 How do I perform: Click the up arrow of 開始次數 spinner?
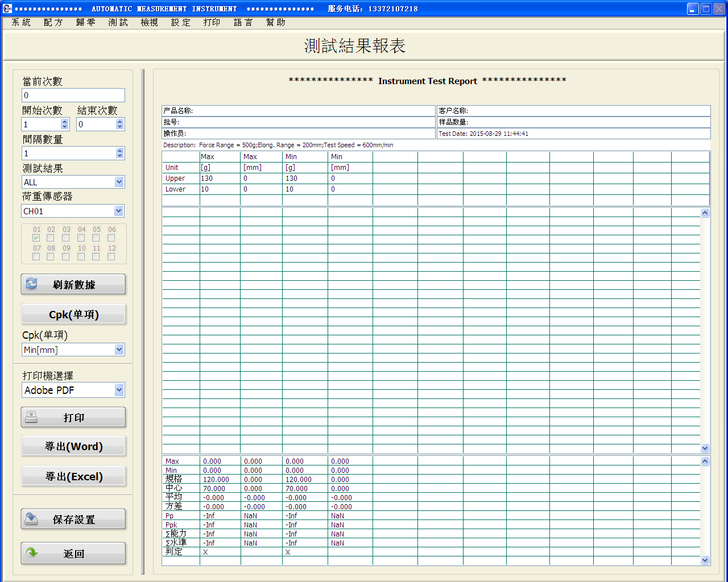click(65, 121)
